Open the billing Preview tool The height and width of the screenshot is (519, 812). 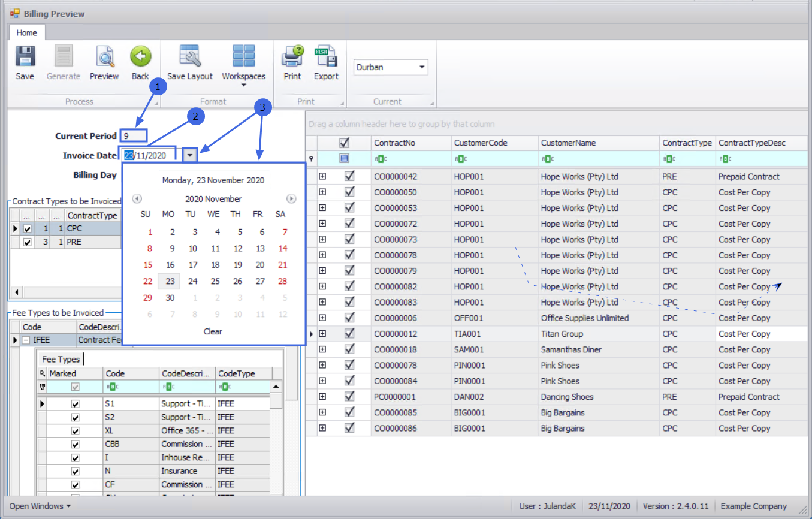coord(104,58)
